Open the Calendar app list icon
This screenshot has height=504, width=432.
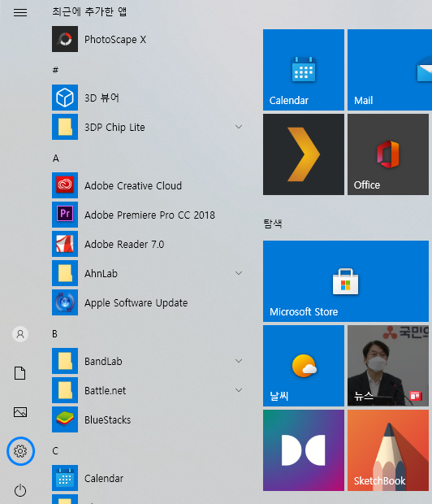pos(65,478)
